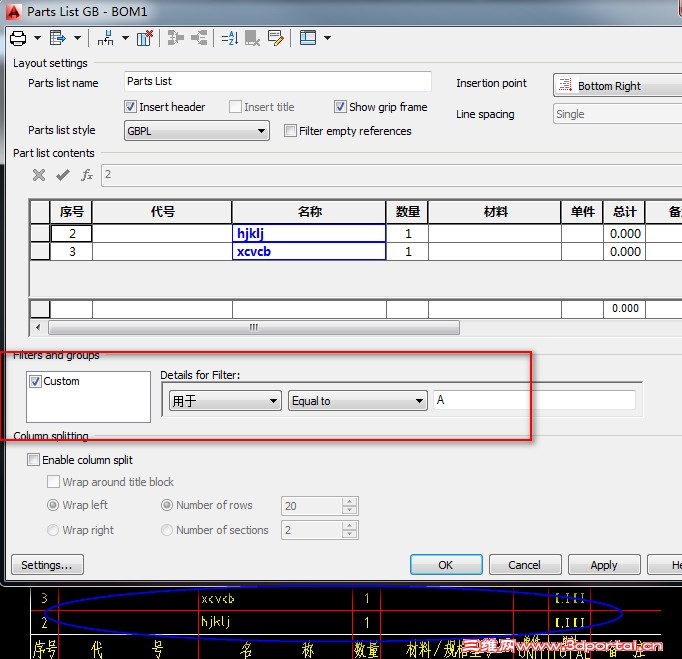Click the OK button

[x=446, y=565]
